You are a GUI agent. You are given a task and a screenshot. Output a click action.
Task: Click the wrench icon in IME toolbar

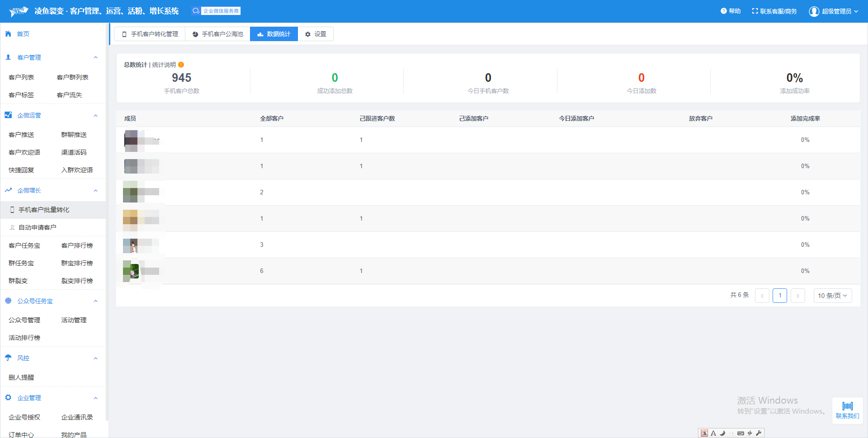pos(759,433)
